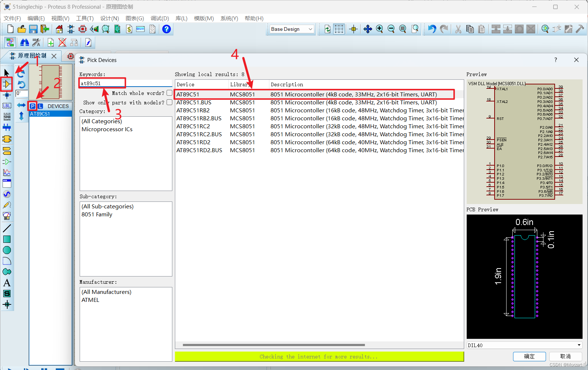Select AT89C51 in the DEVICES list
Image resolution: width=588 pixels, height=370 pixels.
[x=51, y=114]
